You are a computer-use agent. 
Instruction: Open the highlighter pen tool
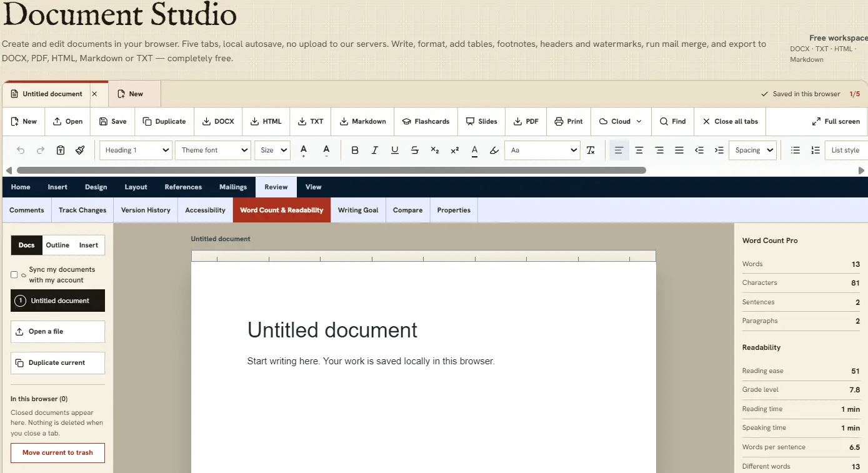tap(494, 150)
